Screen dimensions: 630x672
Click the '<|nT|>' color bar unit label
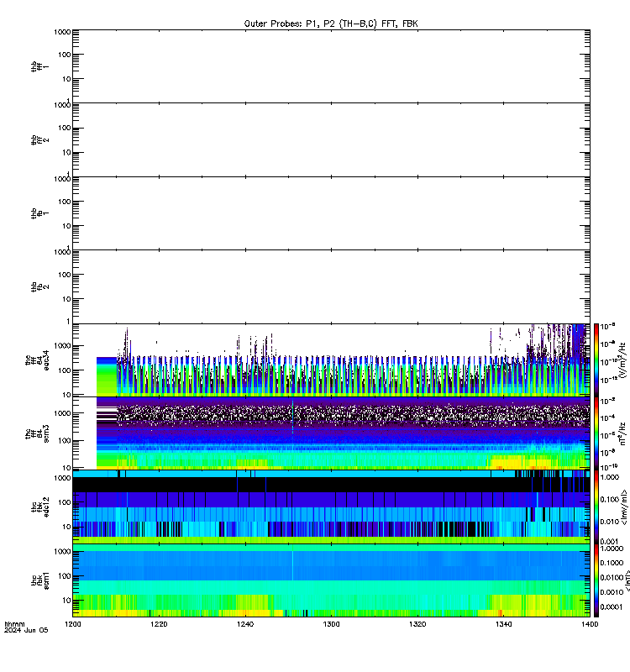(x=626, y=580)
